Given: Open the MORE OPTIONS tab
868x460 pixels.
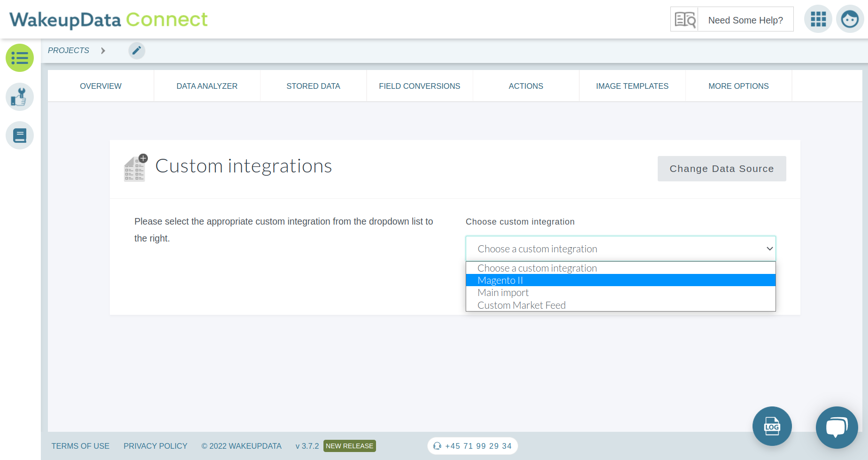Looking at the screenshot, I should [738, 86].
